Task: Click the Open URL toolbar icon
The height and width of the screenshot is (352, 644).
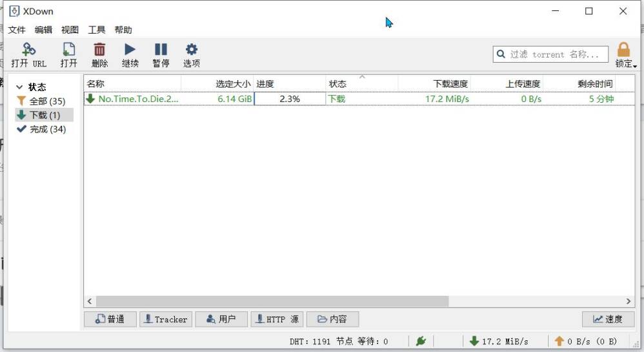Action: 28,50
